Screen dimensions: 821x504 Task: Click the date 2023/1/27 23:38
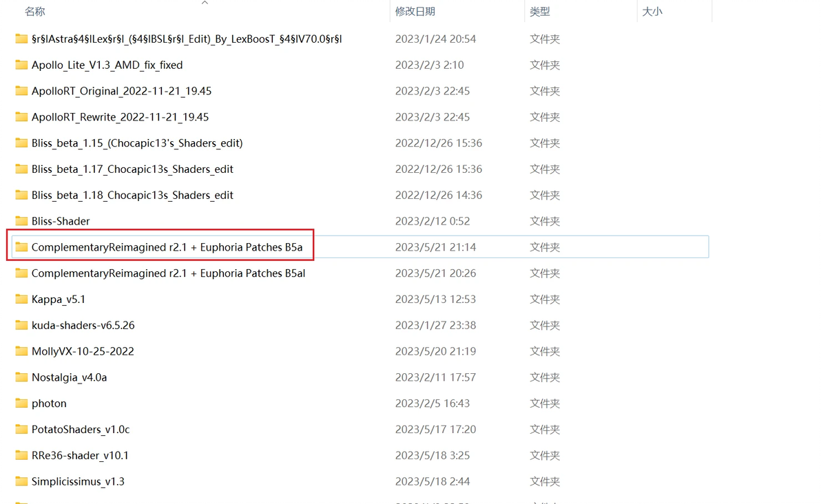(x=435, y=325)
